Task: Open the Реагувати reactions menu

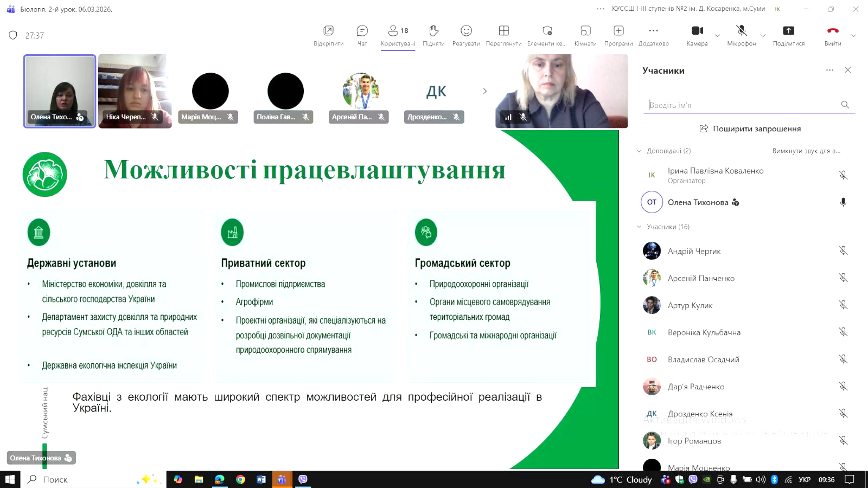Action: [466, 35]
